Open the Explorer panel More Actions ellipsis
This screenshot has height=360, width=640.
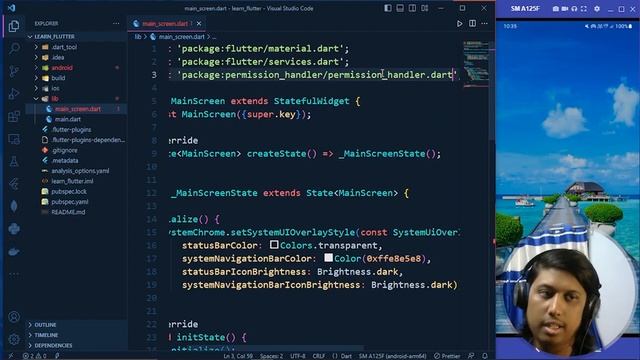(x=116, y=24)
